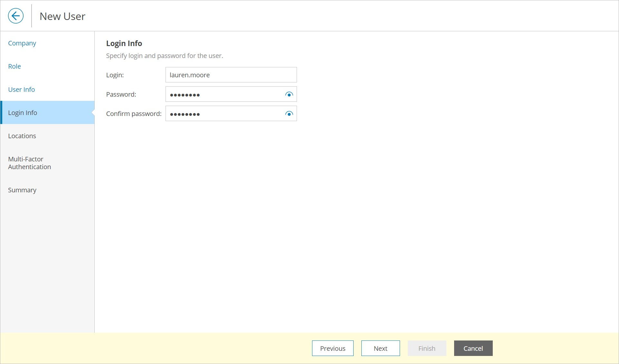Go to the Summary step
This screenshot has width=619, height=364.
click(22, 190)
